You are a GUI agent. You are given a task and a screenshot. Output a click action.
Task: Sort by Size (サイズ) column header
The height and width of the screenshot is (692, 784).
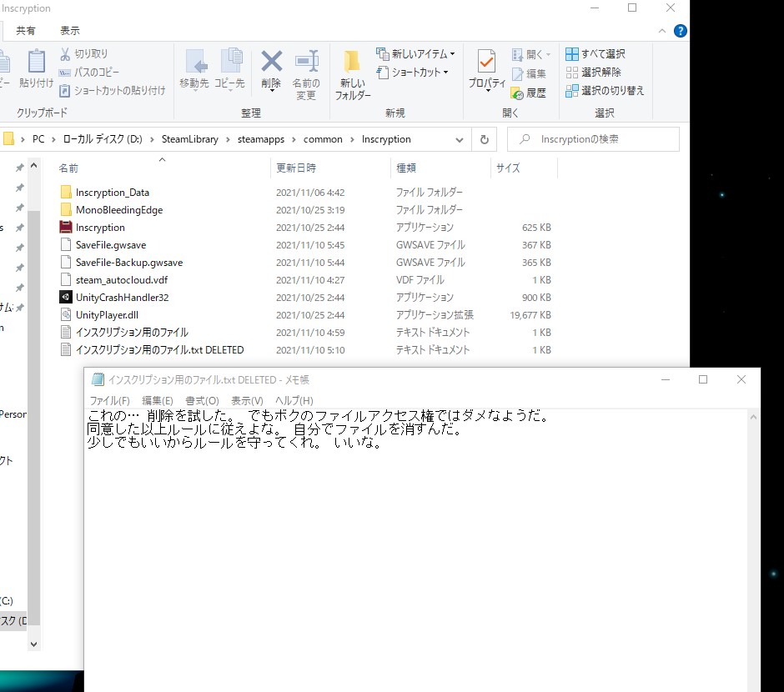point(508,168)
